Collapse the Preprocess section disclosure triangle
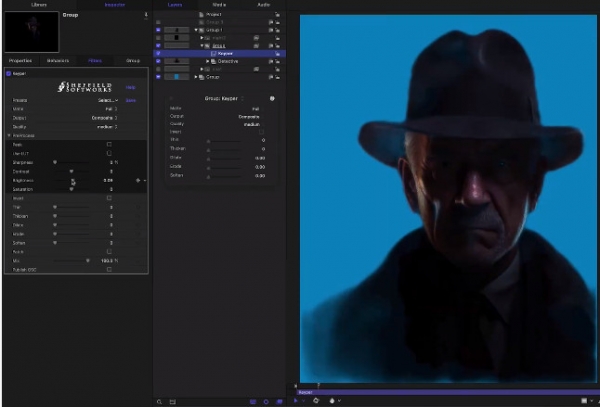This screenshot has width=600, height=407. point(9,136)
